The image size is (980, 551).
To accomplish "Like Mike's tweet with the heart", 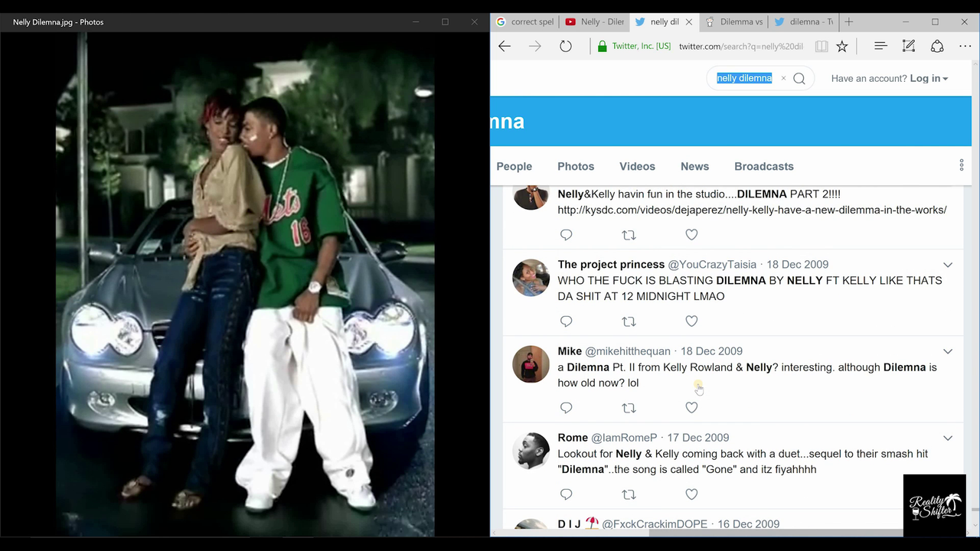I will (691, 408).
